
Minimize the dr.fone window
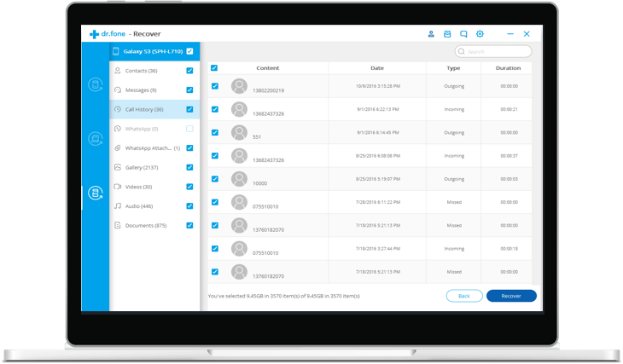point(510,34)
